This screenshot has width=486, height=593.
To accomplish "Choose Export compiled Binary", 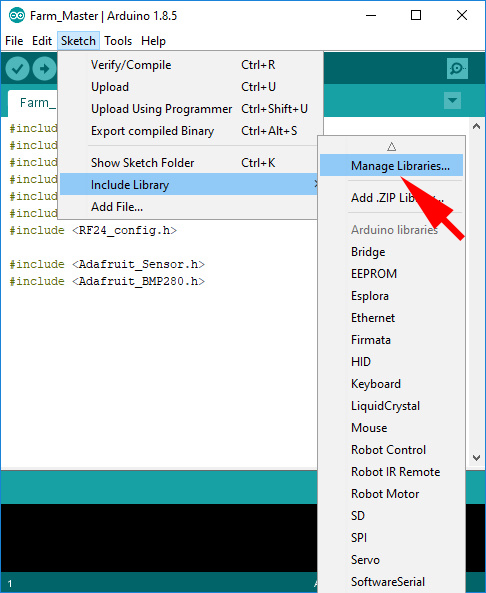I will click(188, 131).
